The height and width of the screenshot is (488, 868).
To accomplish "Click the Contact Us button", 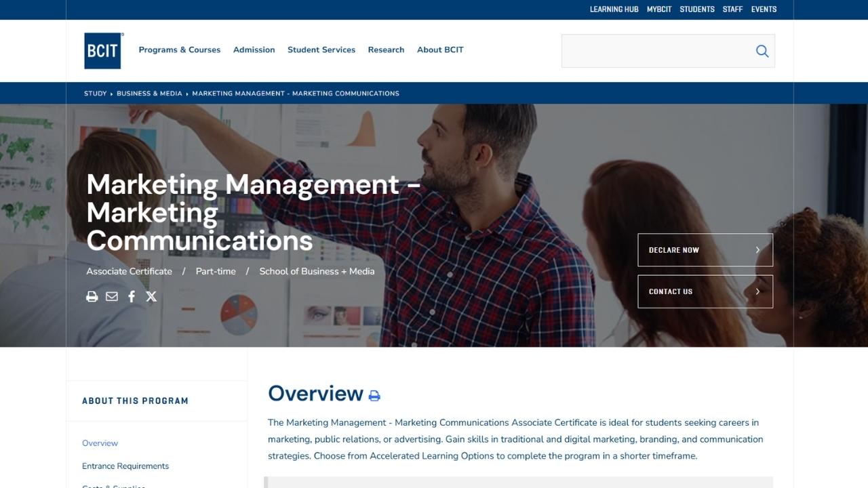I will tap(705, 291).
